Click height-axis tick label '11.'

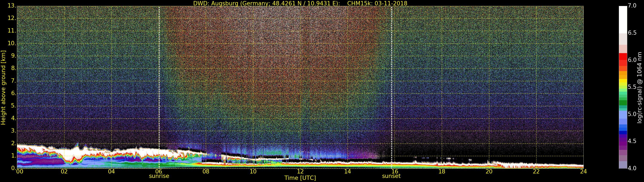12,31
